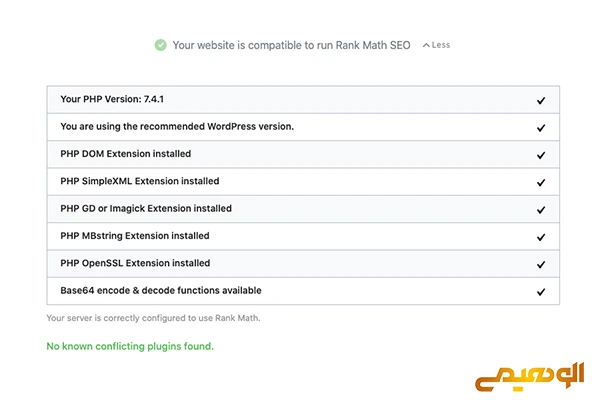Select the PHP OpenSSL Extension installed row
Viewport: 600px width, 400px height.
(303, 264)
